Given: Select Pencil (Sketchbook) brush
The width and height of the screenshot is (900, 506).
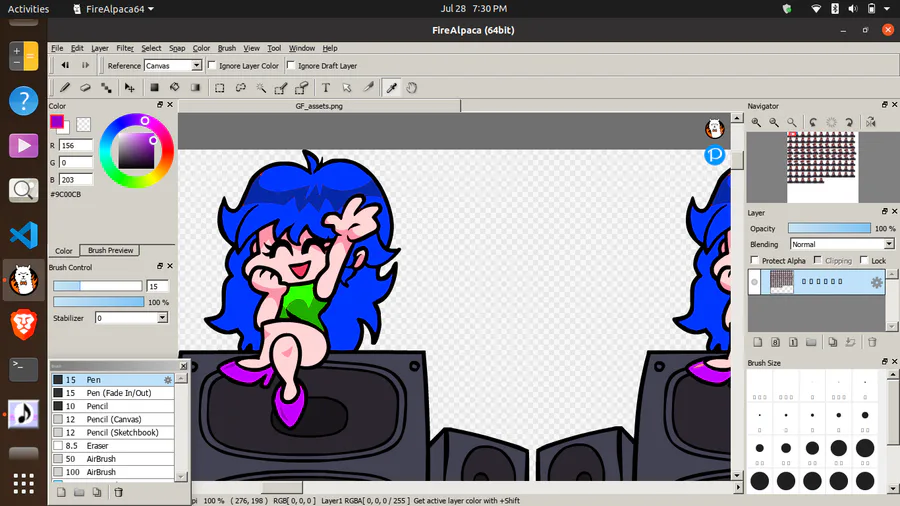Looking at the screenshot, I should 112,433.
